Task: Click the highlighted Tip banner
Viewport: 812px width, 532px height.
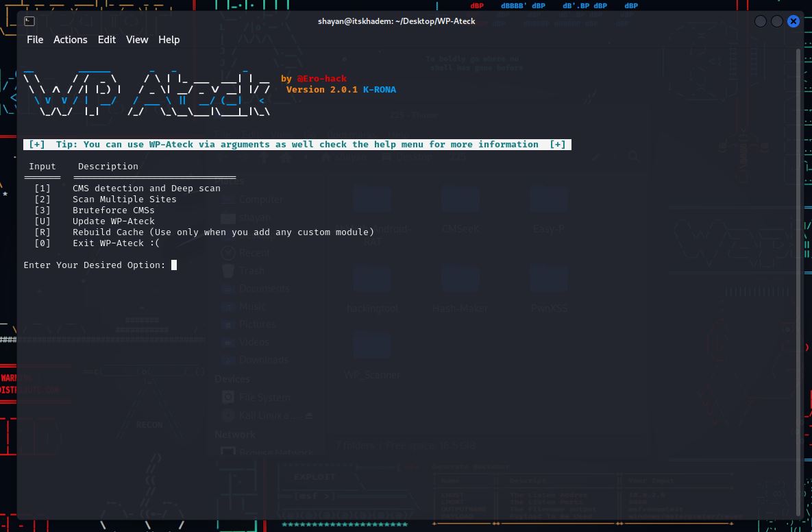Action: pos(297,145)
